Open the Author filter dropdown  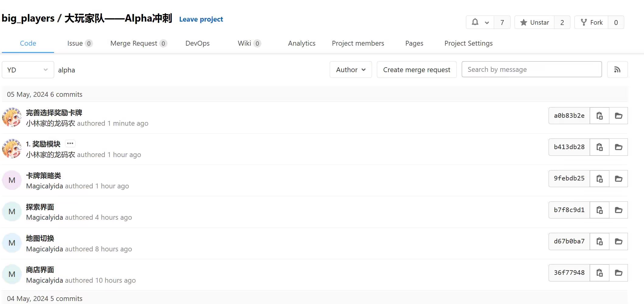(x=351, y=70)
